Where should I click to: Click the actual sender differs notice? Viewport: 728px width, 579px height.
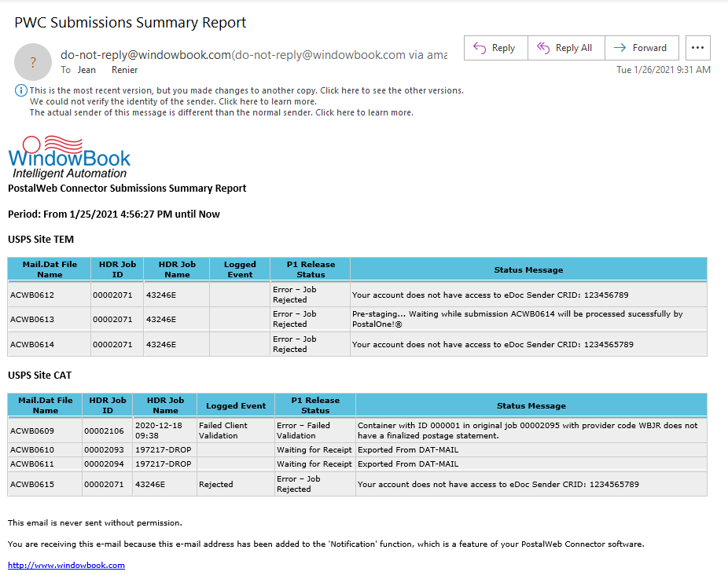pos(222,113)
